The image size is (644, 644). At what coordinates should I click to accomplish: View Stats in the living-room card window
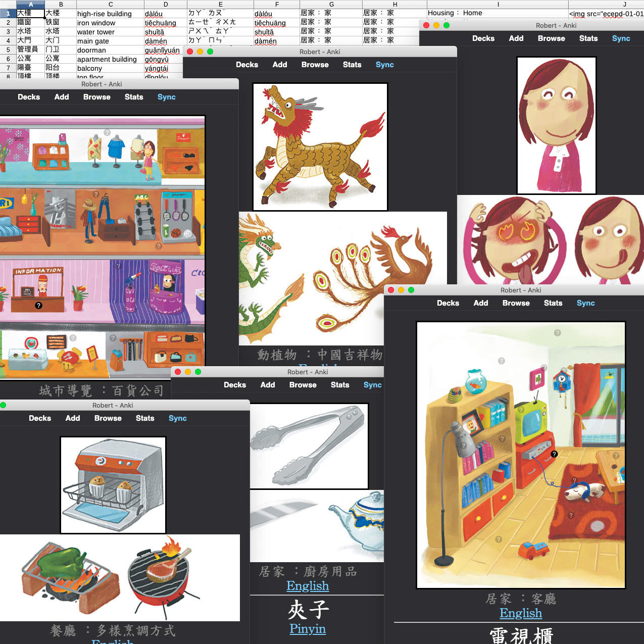[553, 303]
